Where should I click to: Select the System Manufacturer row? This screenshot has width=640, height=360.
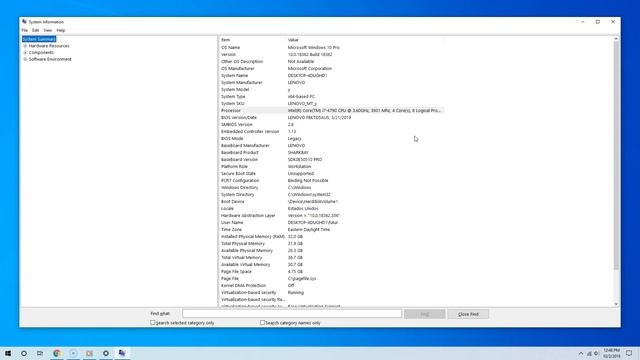point(331,82)
